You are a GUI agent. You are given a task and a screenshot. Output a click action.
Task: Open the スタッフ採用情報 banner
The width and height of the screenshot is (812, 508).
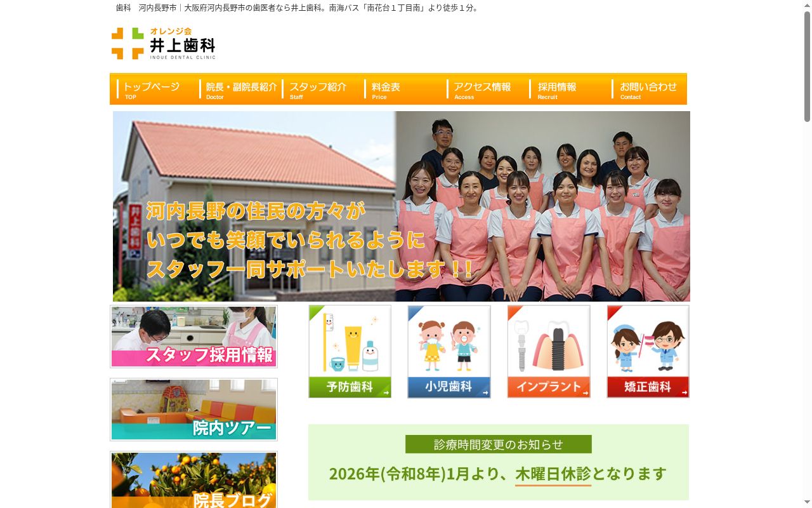tap(193, 337)
